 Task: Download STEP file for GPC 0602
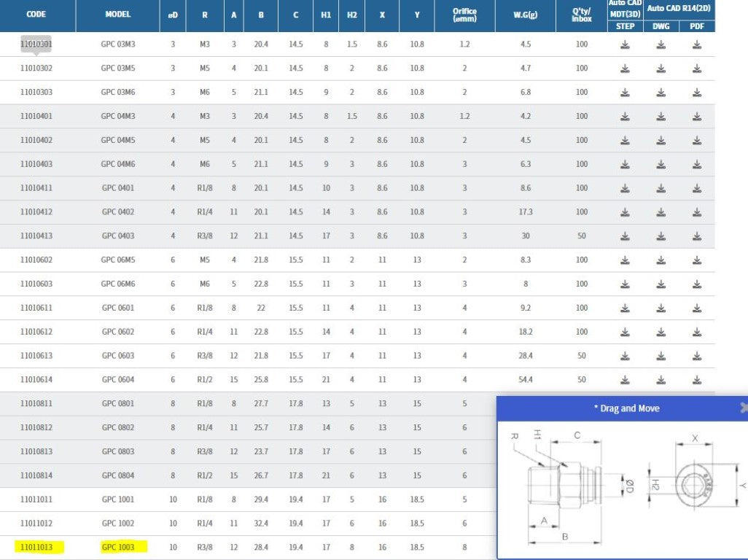[625, 332]
